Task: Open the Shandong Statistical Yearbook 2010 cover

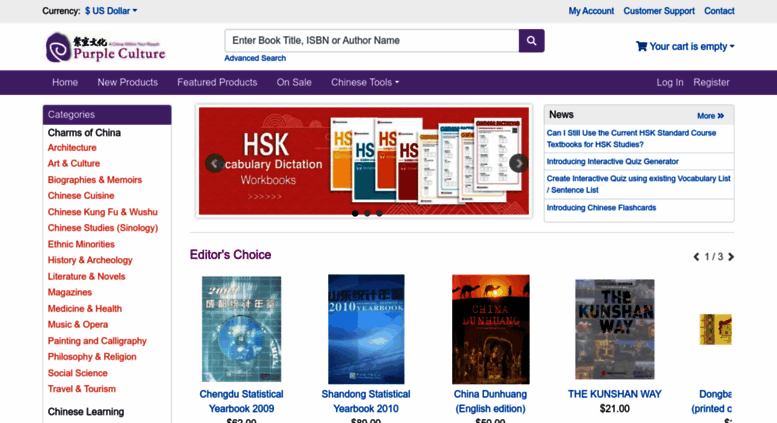Action: coord(366,329)
